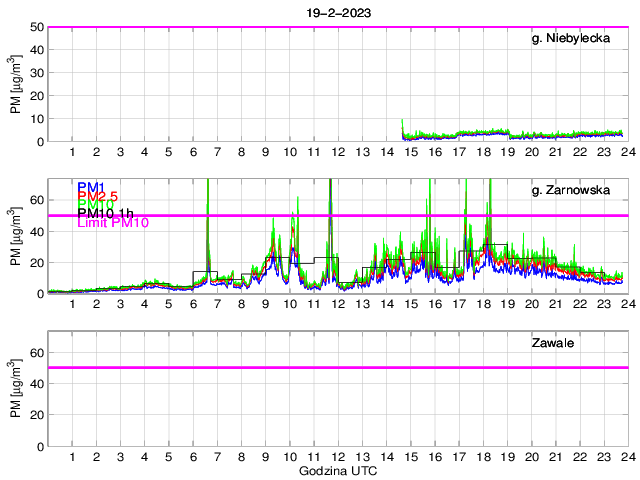Click hour 12 tick under the Zawale plot
This screenshot has height=480, width=640.
coord(337,457)
